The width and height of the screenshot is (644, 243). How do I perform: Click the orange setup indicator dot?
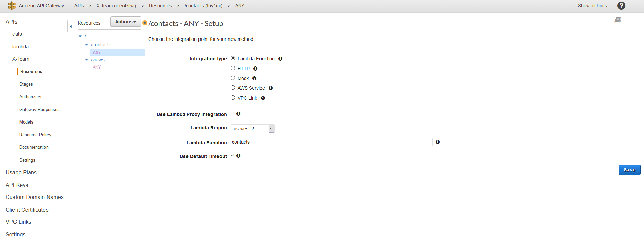pyautogui.click(x=145, y=23)
